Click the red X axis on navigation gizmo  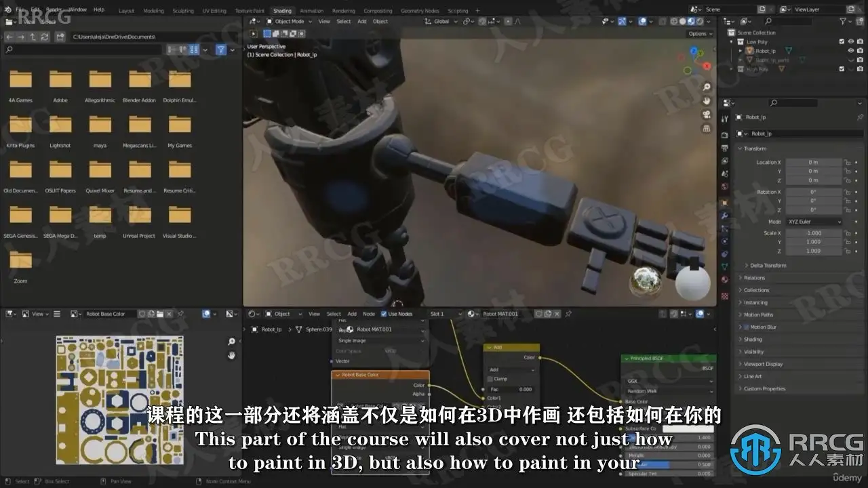click(x=705, y=66)
